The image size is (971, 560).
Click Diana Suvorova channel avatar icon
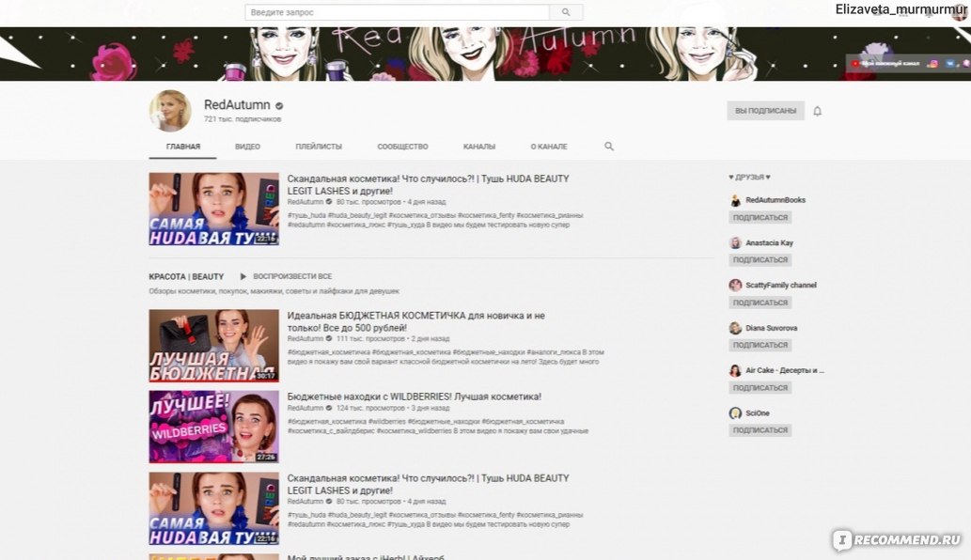pyautogui.click(x=735, y=328)
